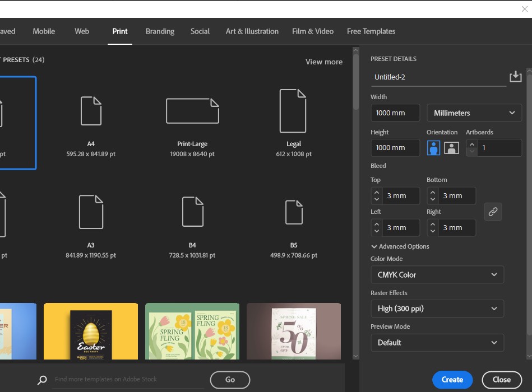
Task: Decrease Bottom bleed value
Action: coord(433,199)
